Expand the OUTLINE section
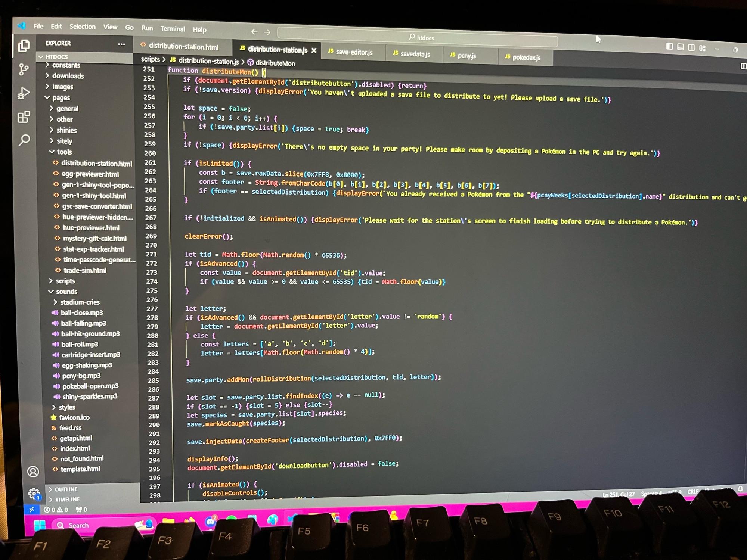 point(63,489)
